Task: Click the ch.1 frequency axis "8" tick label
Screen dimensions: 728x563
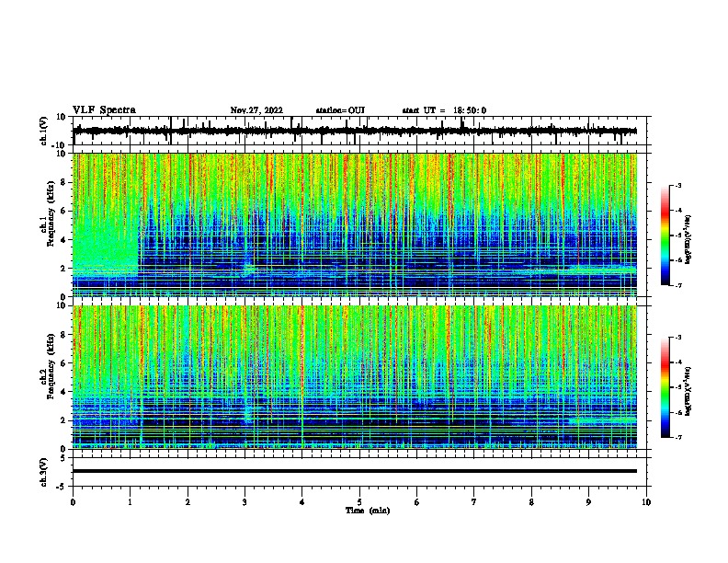Action: [x=63, y=182]
